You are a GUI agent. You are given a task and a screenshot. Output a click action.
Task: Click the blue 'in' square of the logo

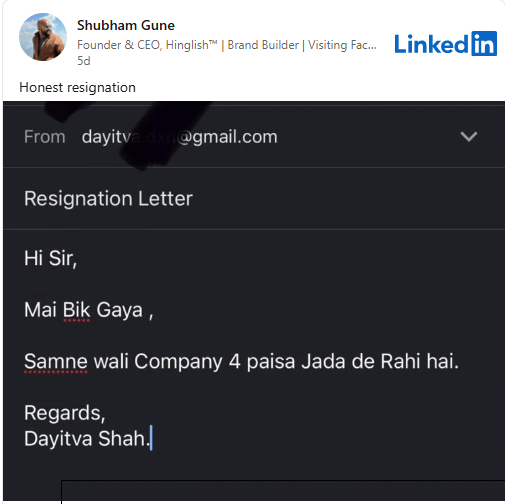[x=484, y=44]
